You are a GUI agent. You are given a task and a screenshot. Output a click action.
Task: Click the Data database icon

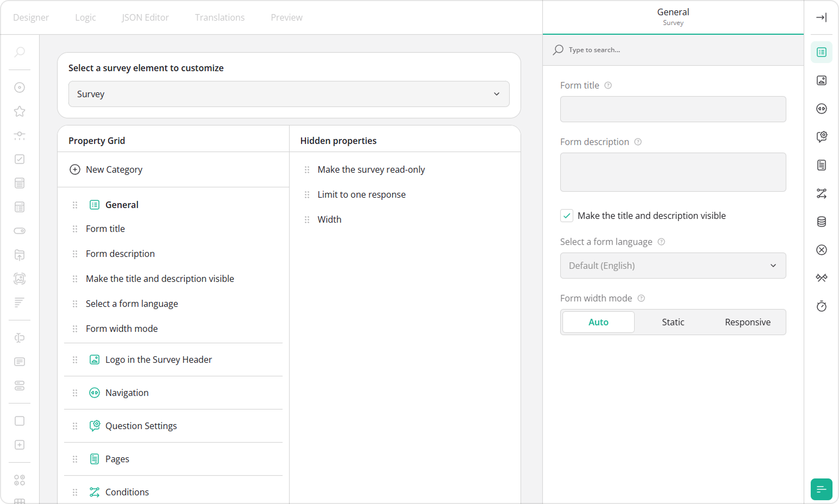coord(822,222)
